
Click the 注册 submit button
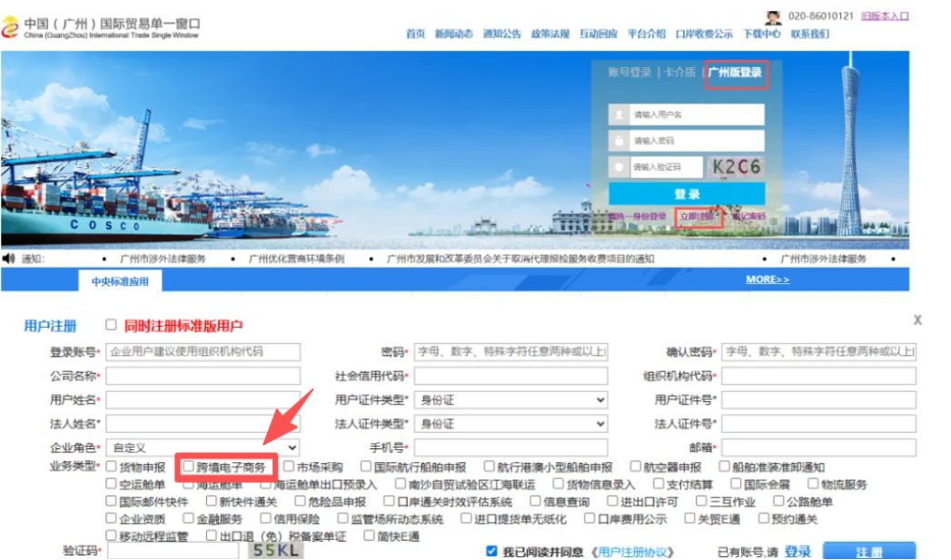pos(869,551)
